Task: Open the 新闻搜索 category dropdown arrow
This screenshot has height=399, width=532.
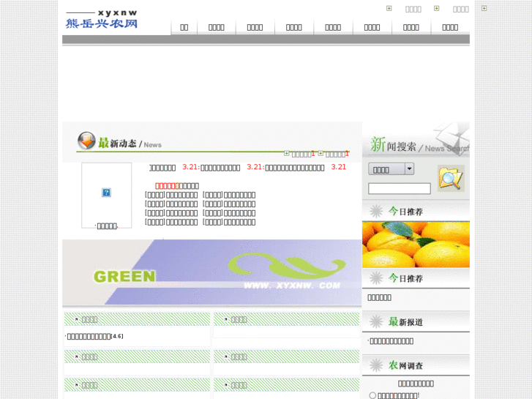Action: click(410, 169)
